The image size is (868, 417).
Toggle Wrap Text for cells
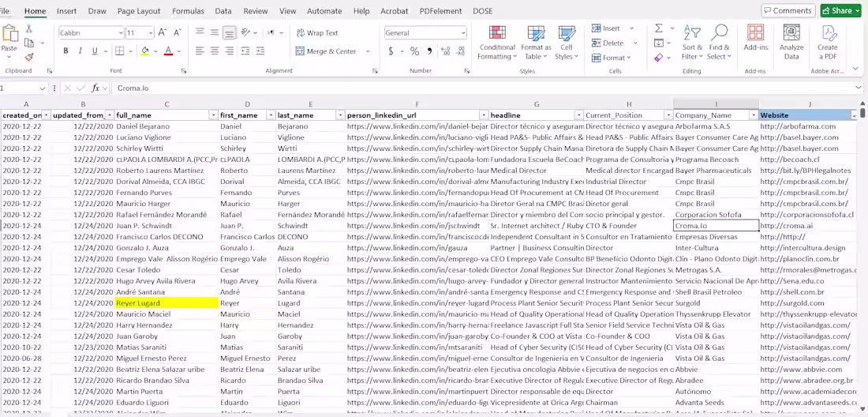tap(317, 32)
